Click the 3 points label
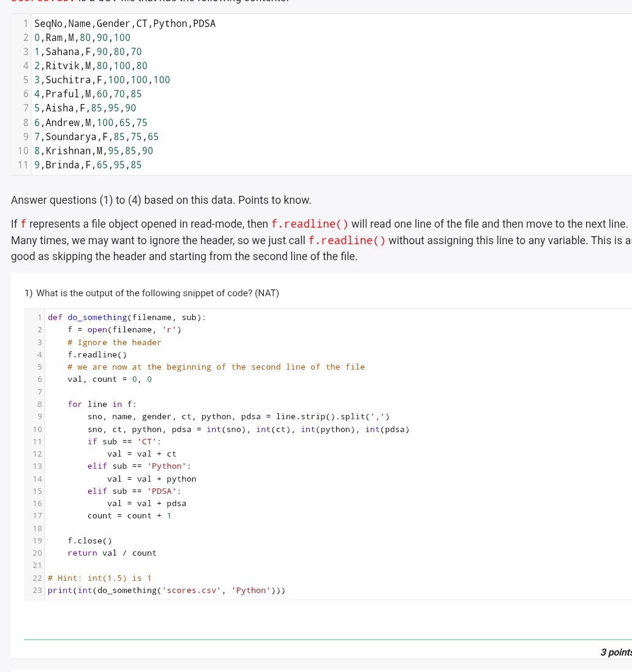 pyautogui.click(x=615, y=652)
